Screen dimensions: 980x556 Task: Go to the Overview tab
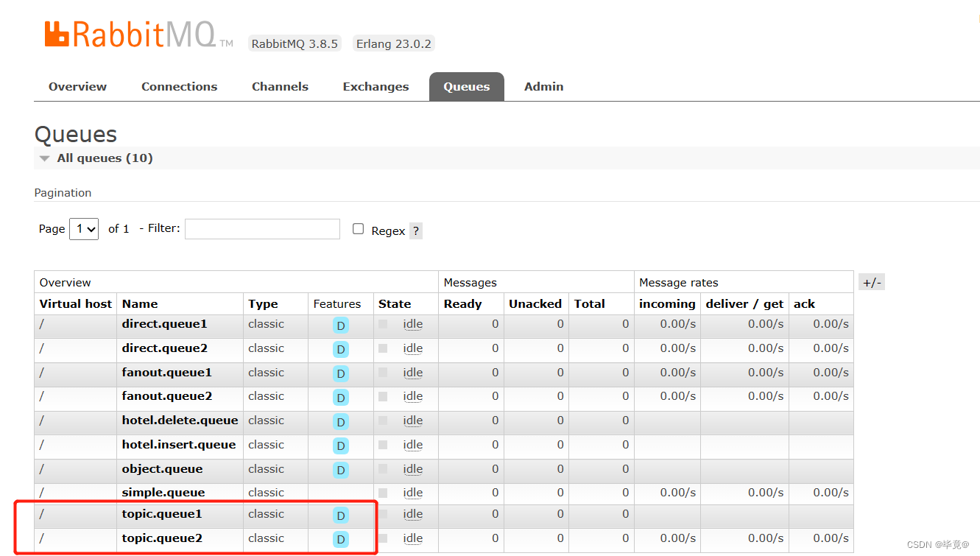click(77, 86)
